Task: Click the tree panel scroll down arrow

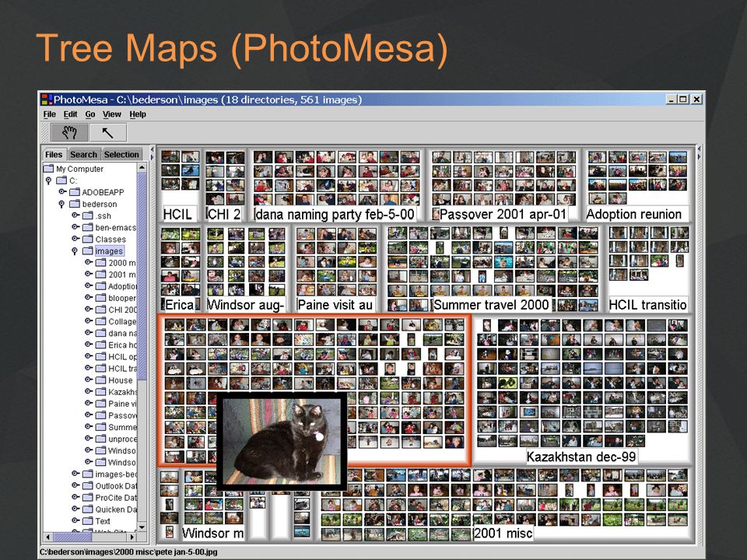Action: click(x=142, y=527)
